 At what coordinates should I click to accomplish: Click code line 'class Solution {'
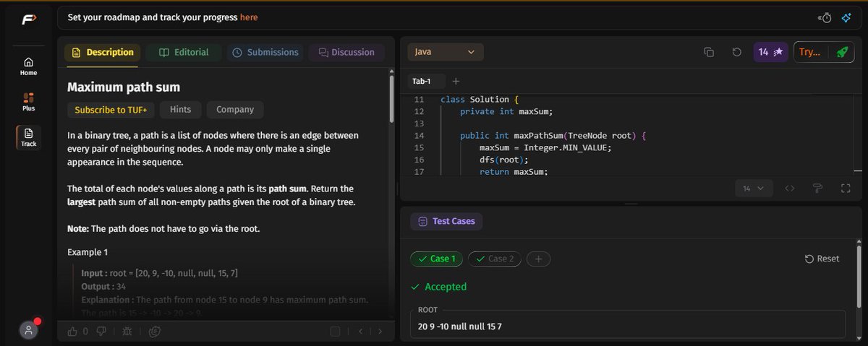(x=479, y=100)
